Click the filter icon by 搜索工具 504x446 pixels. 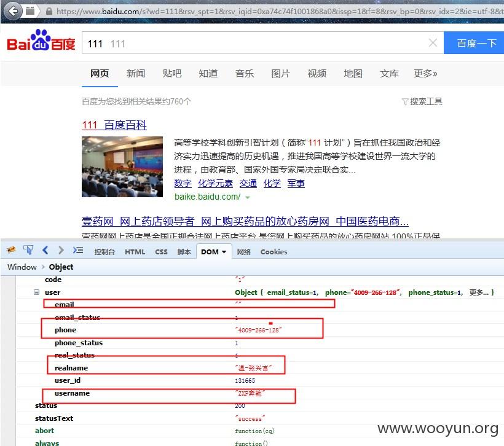pos(405,102)
